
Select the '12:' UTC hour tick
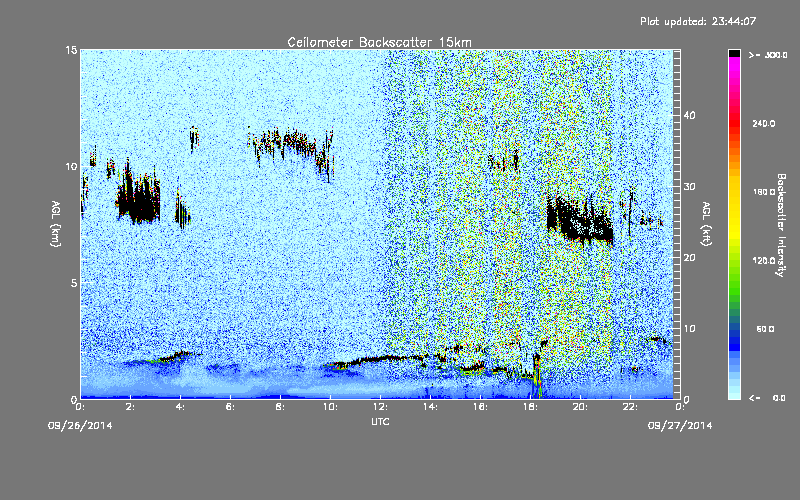point(380,407)
